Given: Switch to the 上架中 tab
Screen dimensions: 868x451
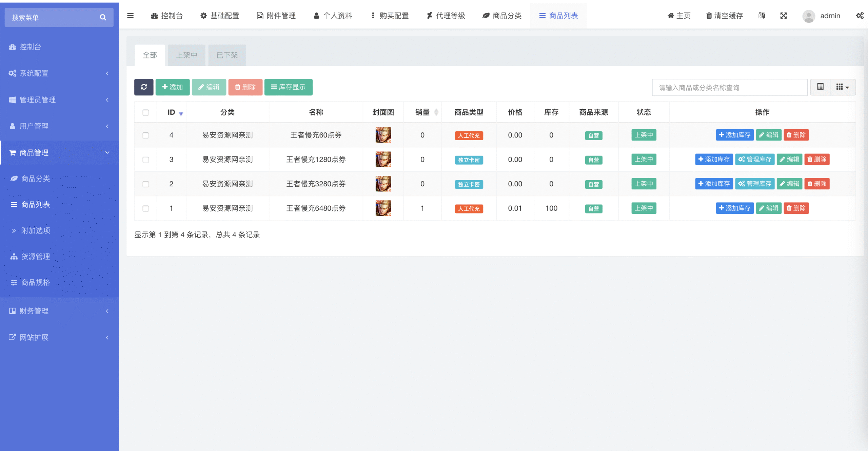Looking at the screenshot, I should click(186, 55).
